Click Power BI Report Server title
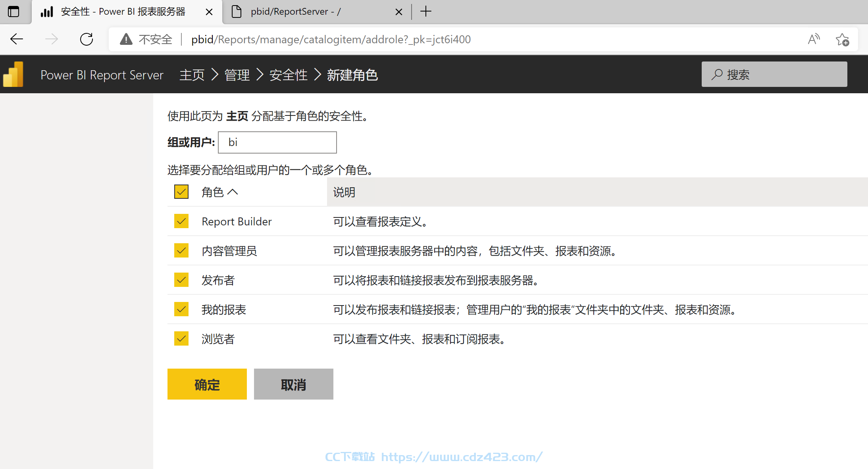868x469 pixels. pos(102,75)
